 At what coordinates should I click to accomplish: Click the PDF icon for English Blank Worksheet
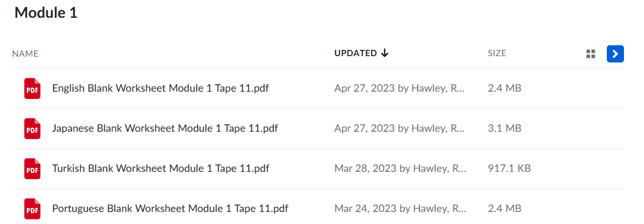[32, 88]
